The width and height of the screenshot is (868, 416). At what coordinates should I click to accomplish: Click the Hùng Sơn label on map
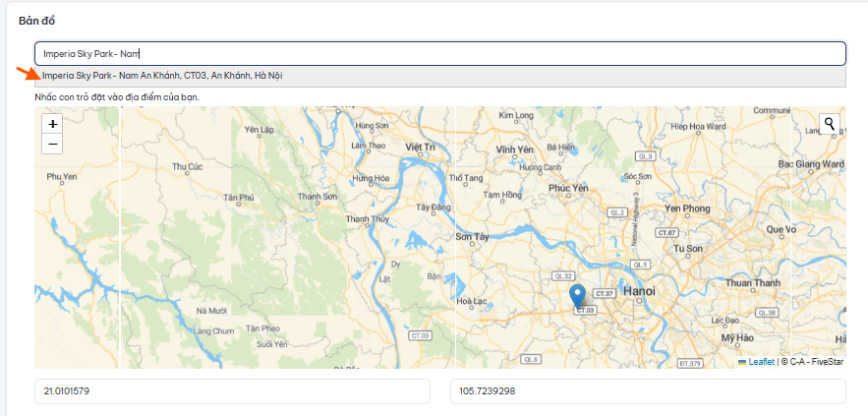[x=372, y=126]
